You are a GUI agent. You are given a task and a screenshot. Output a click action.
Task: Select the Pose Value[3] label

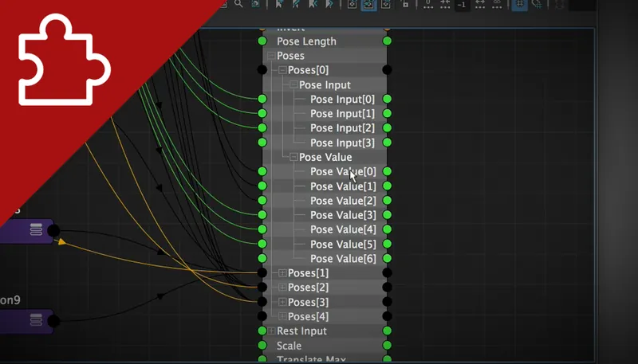pos(344,215)
